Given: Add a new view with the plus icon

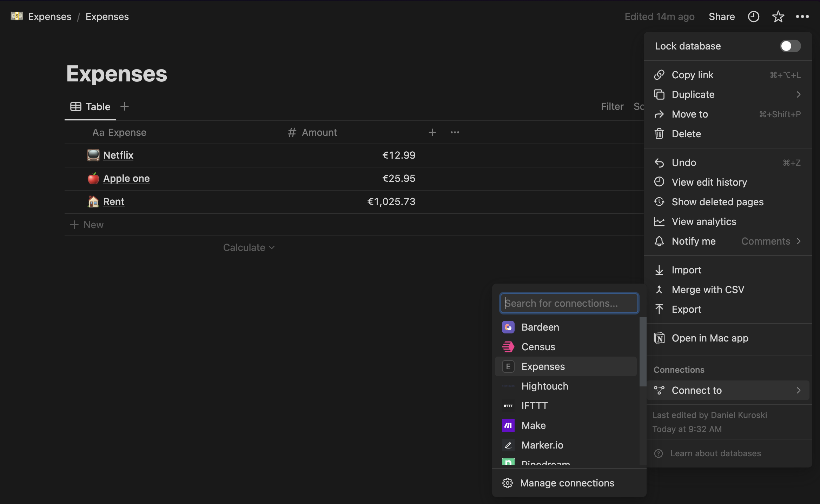Looking at the screenshot, I should pos(125,107).
